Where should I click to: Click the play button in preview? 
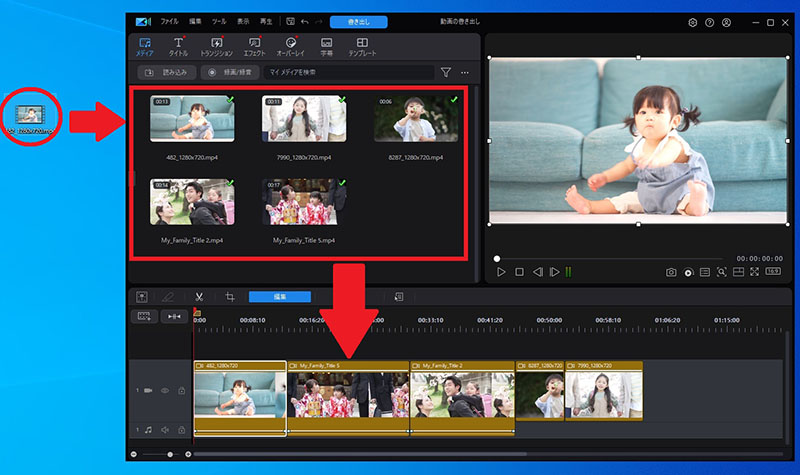[502, 272]
